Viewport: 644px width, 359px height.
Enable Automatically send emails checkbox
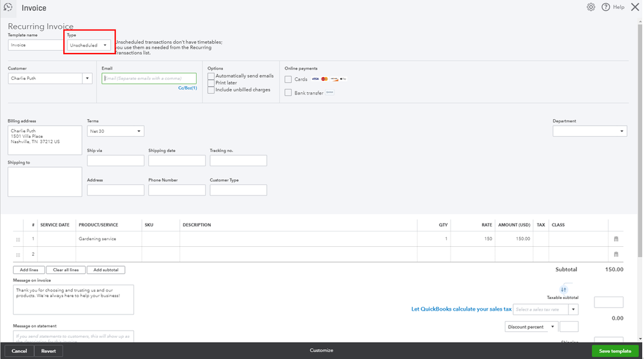211,76
